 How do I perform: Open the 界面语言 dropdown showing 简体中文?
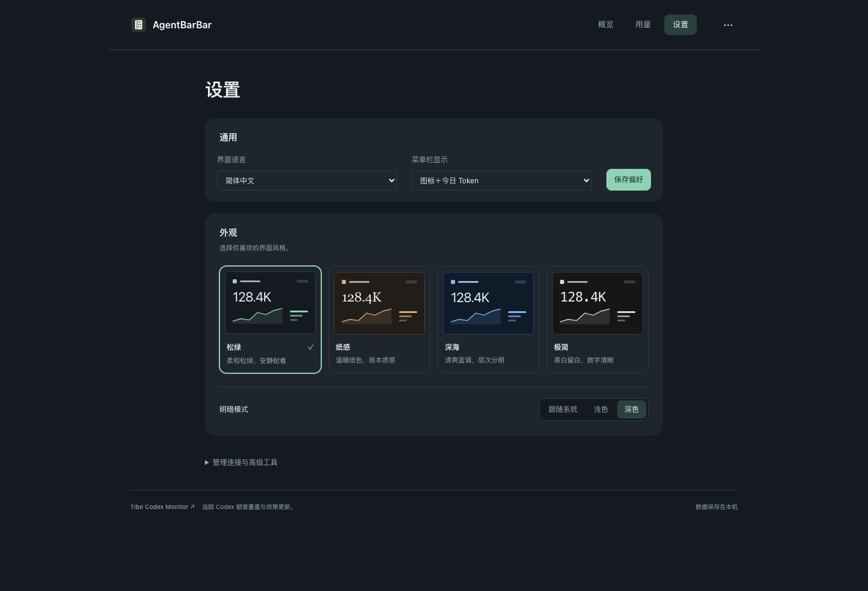pyautogui.click(x=307, y=180)
